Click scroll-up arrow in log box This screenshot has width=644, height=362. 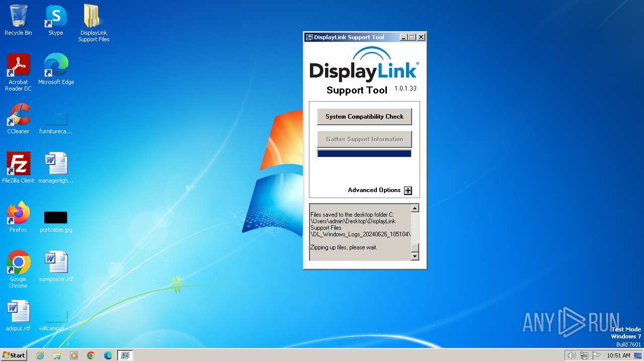click(415, 208)
